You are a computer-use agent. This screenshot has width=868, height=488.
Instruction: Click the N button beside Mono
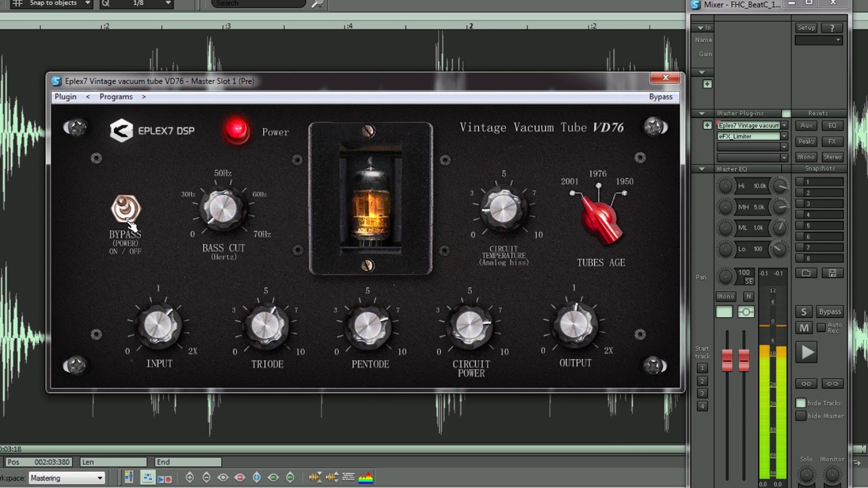749,296
